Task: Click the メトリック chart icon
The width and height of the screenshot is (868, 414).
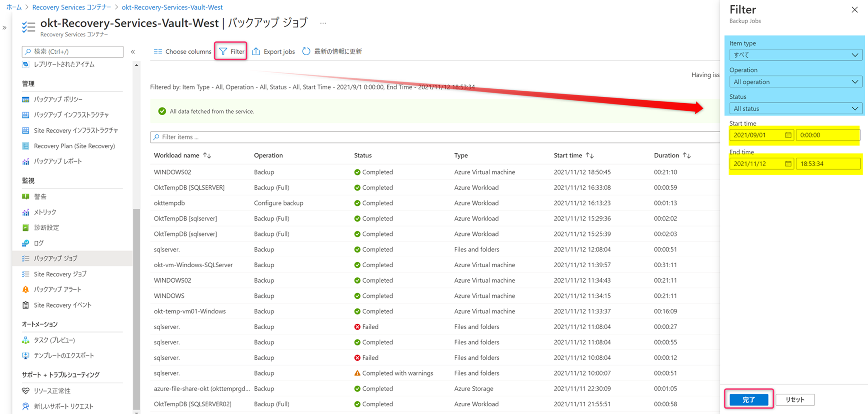Action: coord(26,212)
